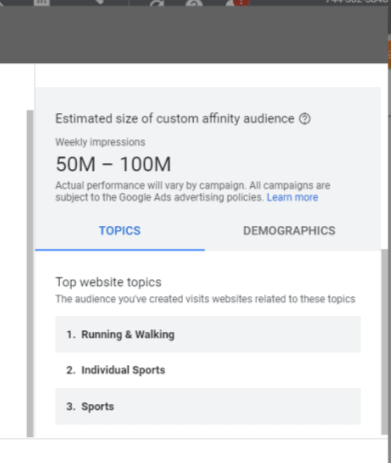Click the 50M – 100M impressions value
391x463 pixels.
(x=113, y=164)
